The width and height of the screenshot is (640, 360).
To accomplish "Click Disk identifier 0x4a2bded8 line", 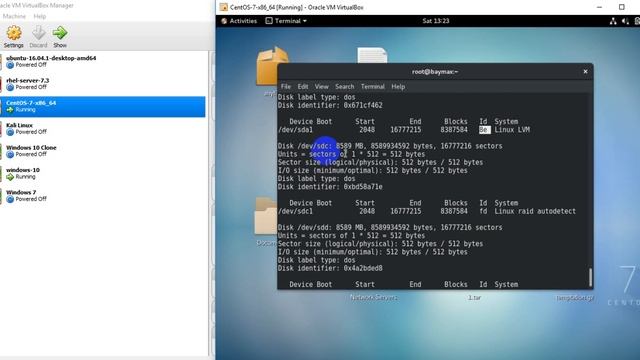I will click(330, 269).
